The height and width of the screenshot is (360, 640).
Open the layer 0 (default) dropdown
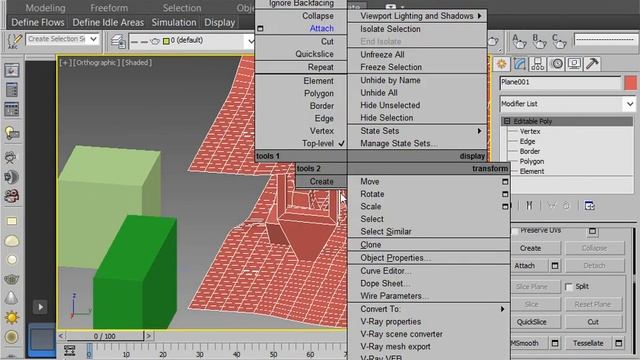click(x=250, y=41)
